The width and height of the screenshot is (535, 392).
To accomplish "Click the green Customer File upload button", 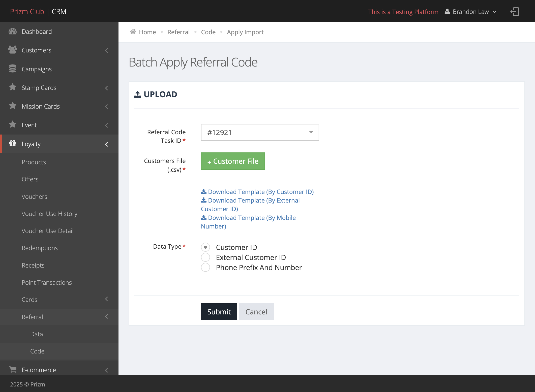I will (233, 161).
